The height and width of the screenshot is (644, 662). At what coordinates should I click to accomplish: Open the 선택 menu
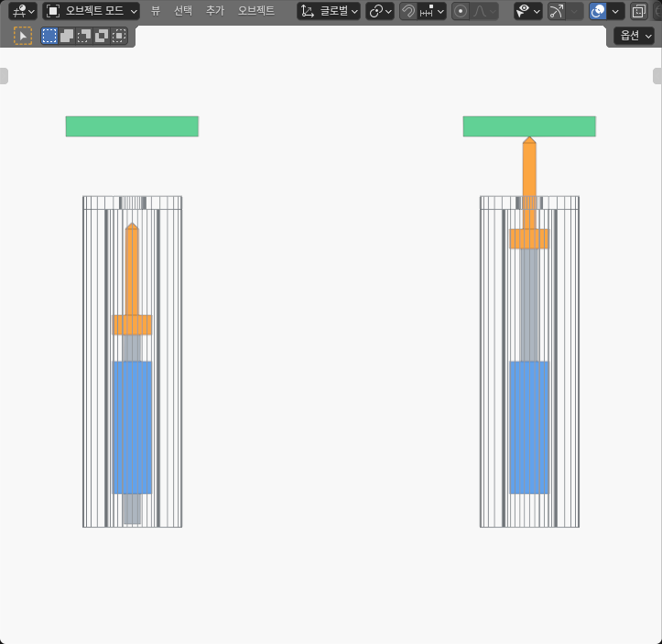183,11
